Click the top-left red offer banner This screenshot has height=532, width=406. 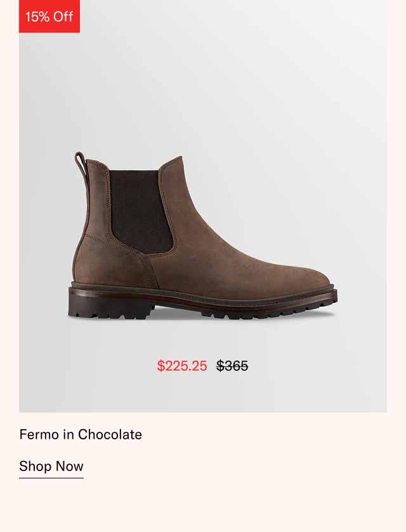(48, 17)
